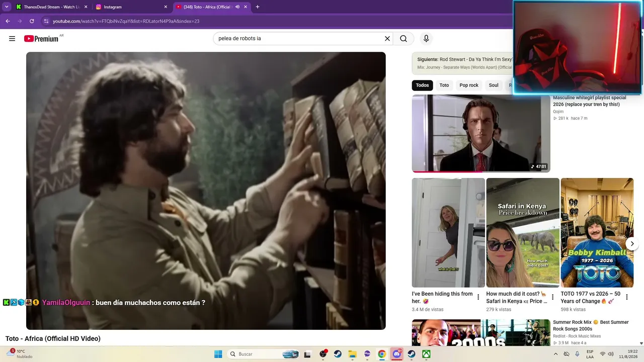644x362 pixels.
Task: Click the magnifier search button
Action: 404,39
